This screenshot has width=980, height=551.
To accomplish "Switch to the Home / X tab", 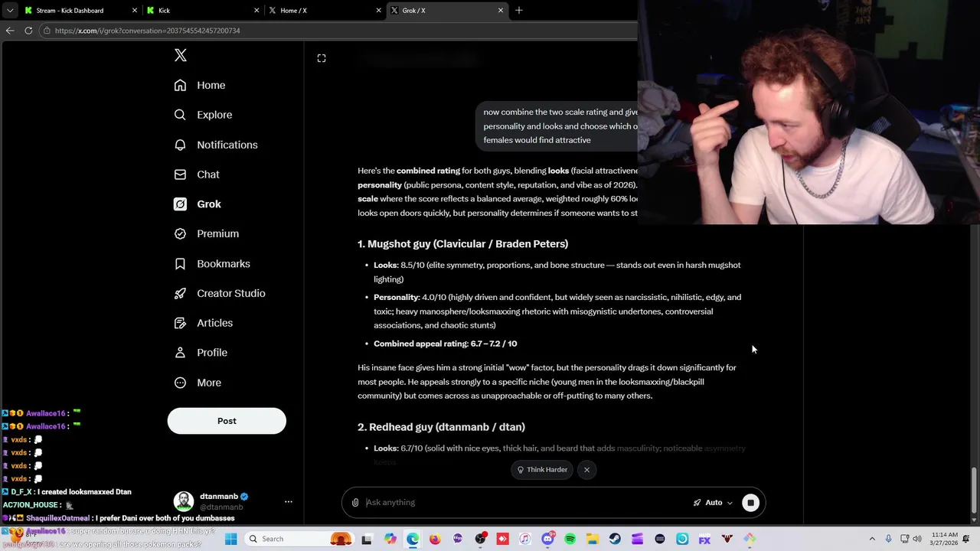I will tap(325, 10).
